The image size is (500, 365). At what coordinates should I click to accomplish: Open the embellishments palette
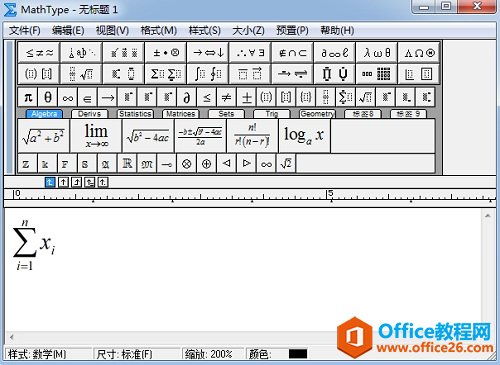pos(124,53)
